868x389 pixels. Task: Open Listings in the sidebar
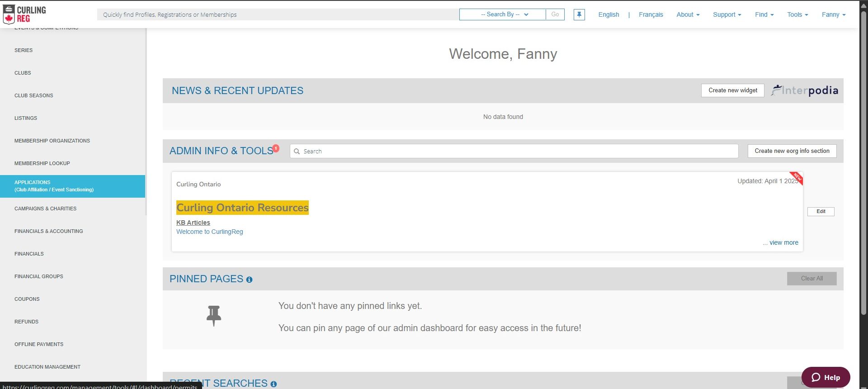coord(72,118)
